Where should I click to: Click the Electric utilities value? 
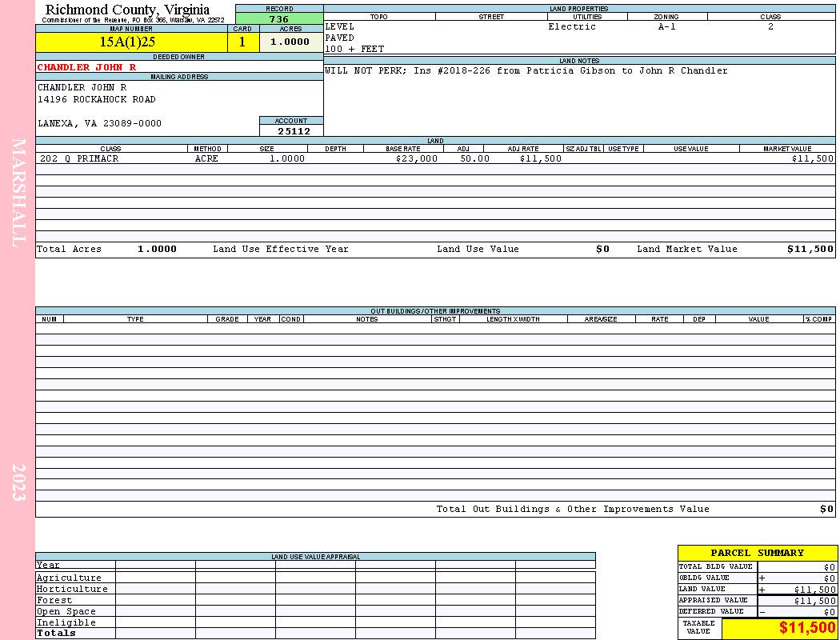[x=572, y=26]
